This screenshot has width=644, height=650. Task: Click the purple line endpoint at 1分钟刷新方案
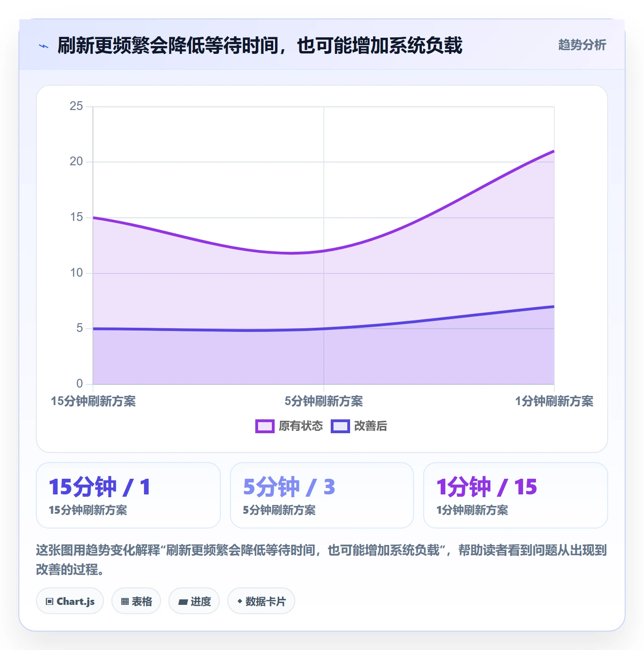554,151
